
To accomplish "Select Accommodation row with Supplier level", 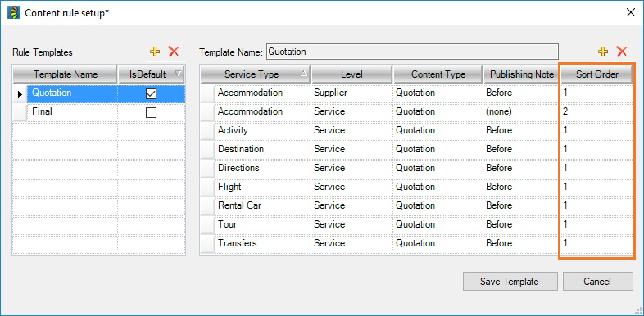I will pyautogui.click(x=416, y=93).
